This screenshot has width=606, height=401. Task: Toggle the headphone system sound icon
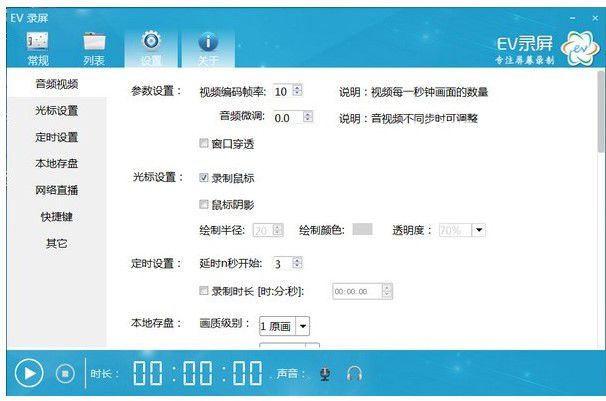pyautogui.click(x=354, y=374)
